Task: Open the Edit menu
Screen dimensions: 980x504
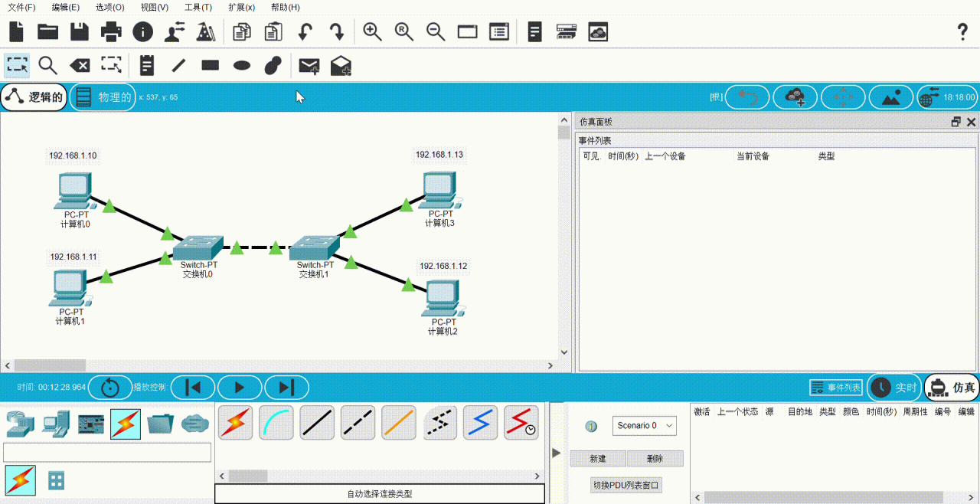Action: click(x=66, y=7)
